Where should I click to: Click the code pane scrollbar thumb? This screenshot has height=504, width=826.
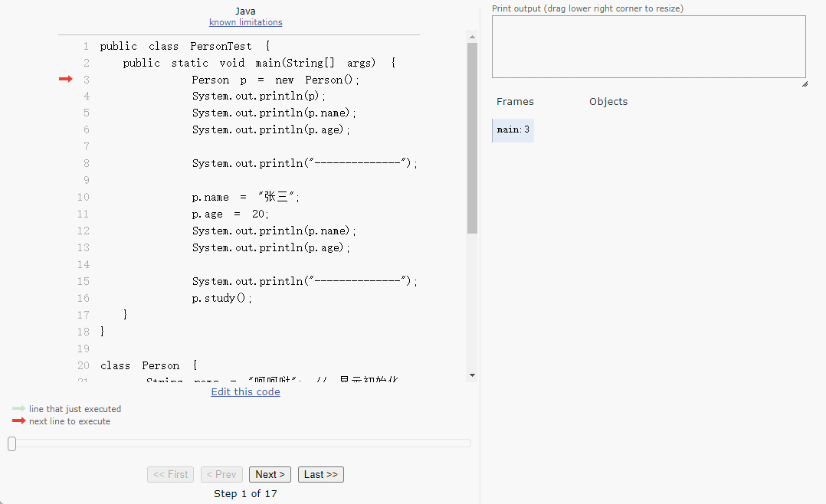point(472,138)
